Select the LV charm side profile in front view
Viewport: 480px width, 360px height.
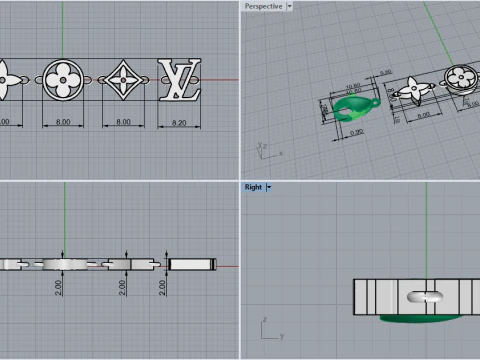coord(192,264)
